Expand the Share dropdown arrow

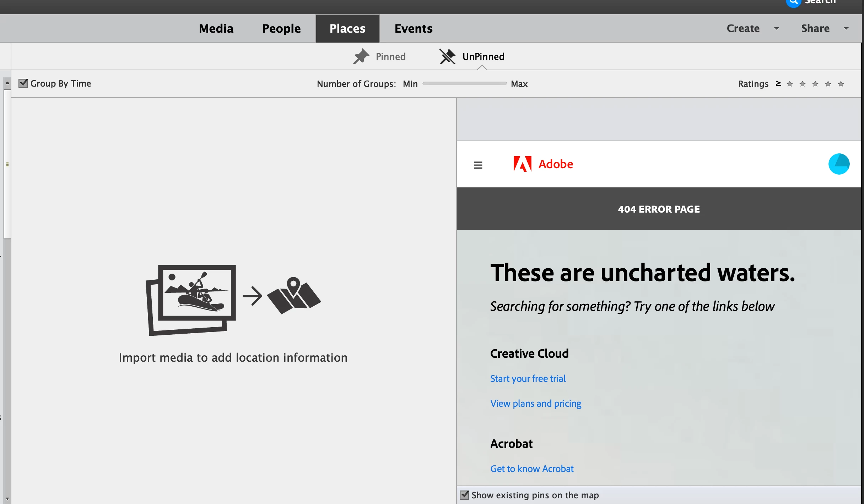click(846, 28)
